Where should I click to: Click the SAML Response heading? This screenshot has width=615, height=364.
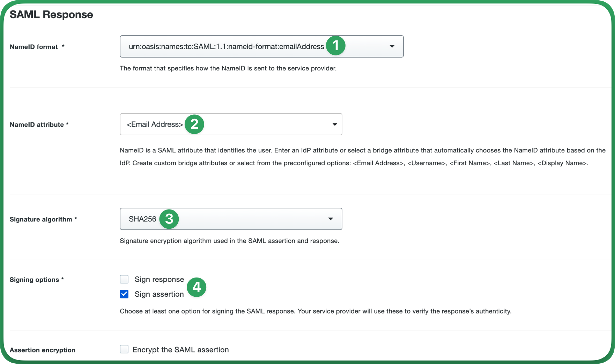click(51, 15)
